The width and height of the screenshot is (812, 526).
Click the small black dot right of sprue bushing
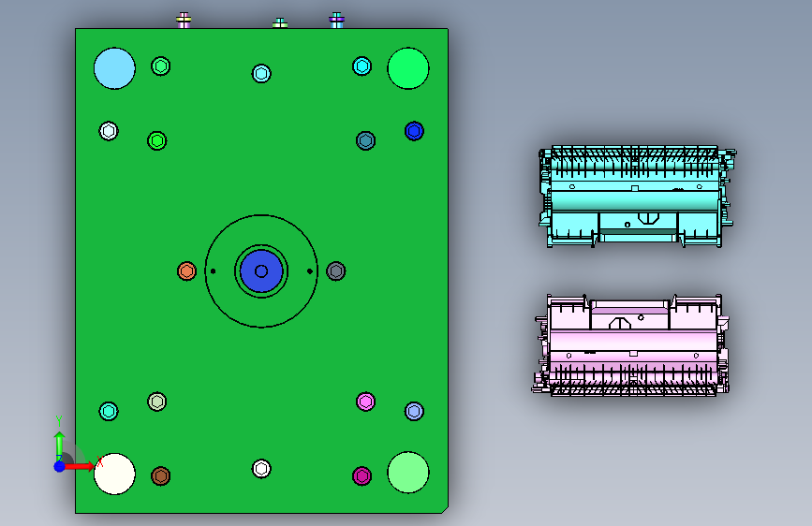tap(310, 270)
